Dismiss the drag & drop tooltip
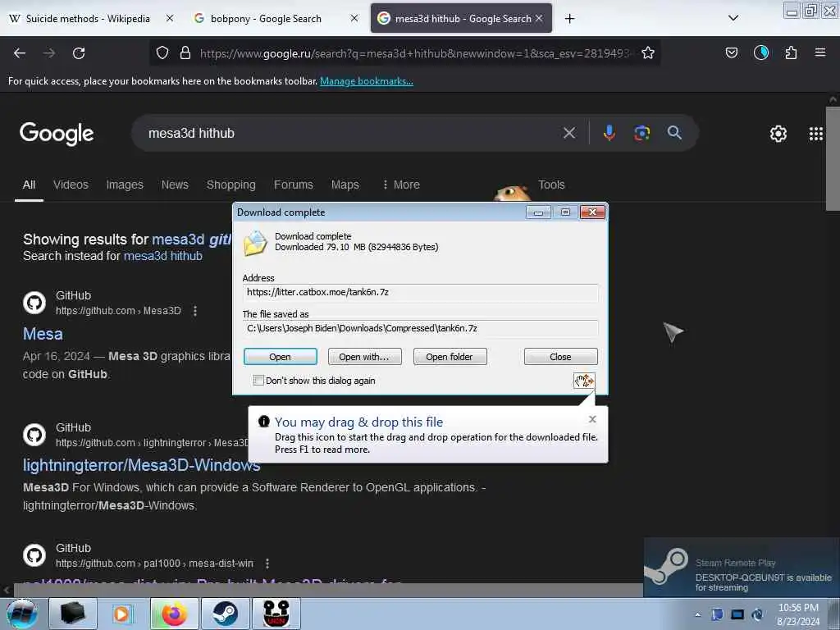The image size is (840, 630). [592, 419]
